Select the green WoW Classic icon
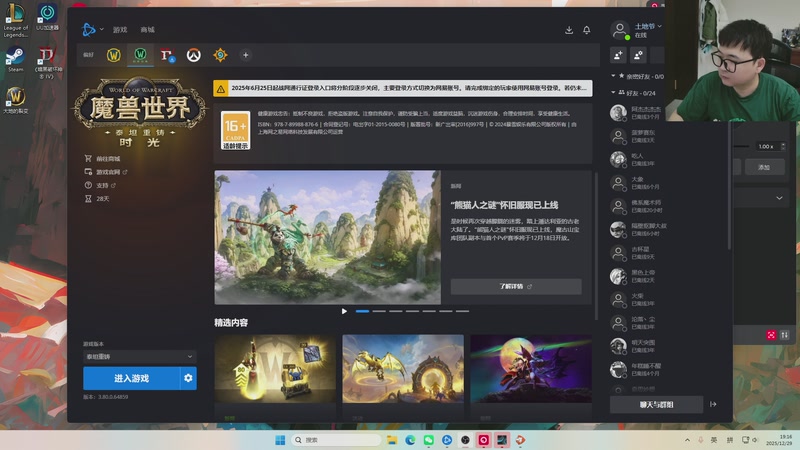 coord(140,55)
